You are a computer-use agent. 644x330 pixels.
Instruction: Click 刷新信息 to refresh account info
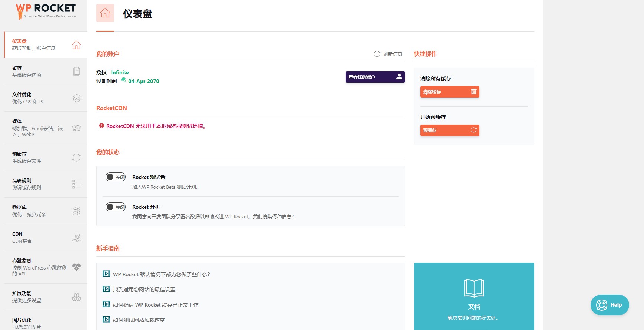coord(388,54)
